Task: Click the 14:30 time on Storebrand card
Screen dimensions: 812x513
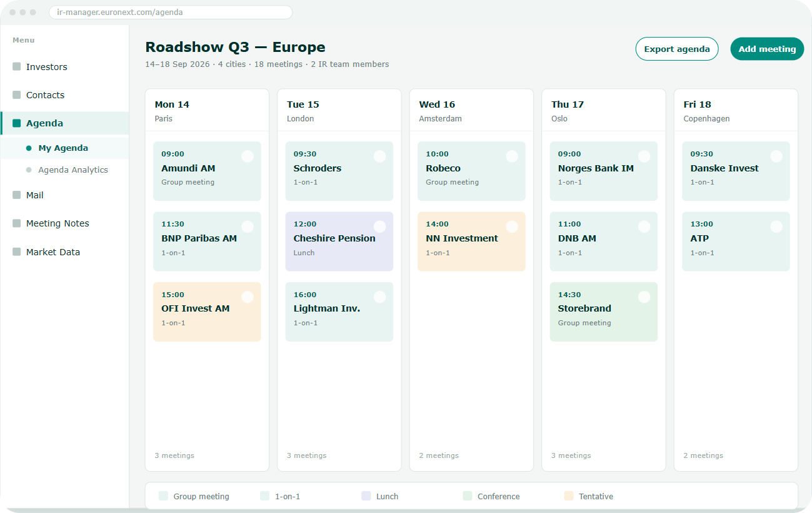Action: pyautogui.click(x=569, y=295)
